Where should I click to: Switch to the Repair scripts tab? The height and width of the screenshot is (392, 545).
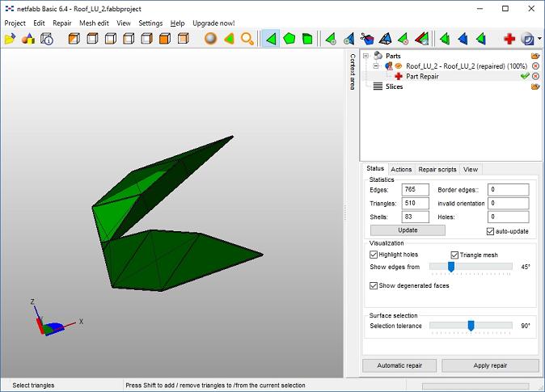point(437,170)
